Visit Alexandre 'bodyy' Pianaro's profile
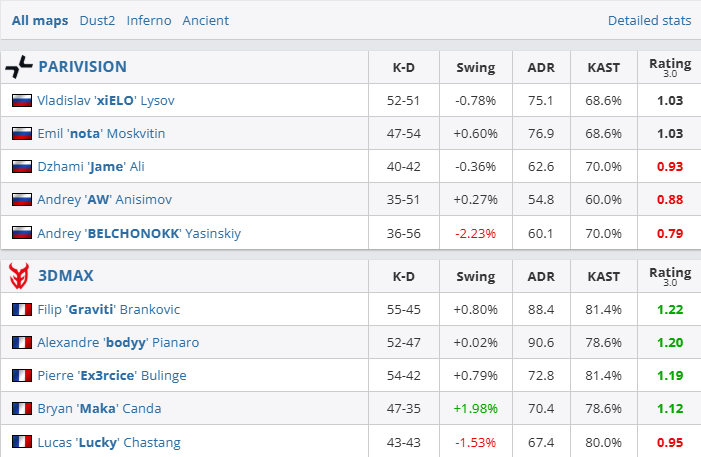701x457 pixels. tap(118, 343)
